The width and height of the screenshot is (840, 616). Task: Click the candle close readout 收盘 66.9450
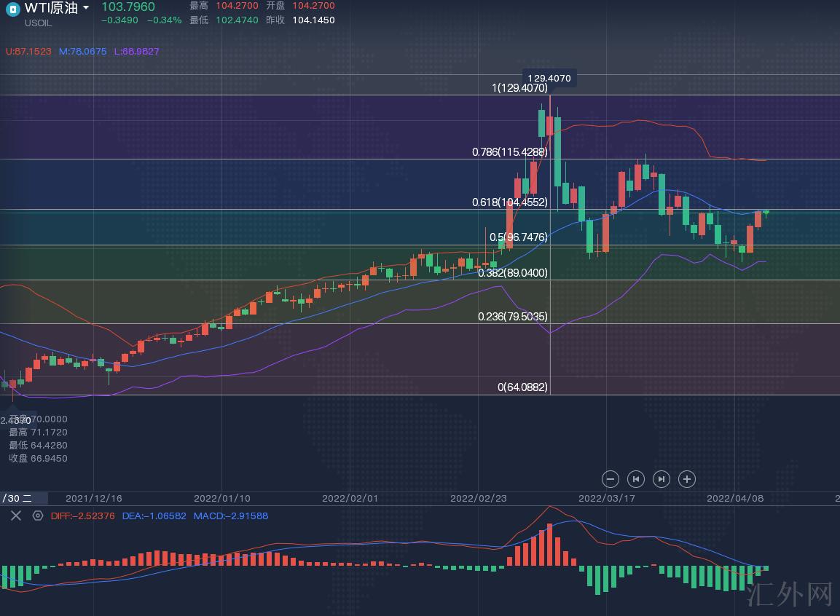[38, 458]
